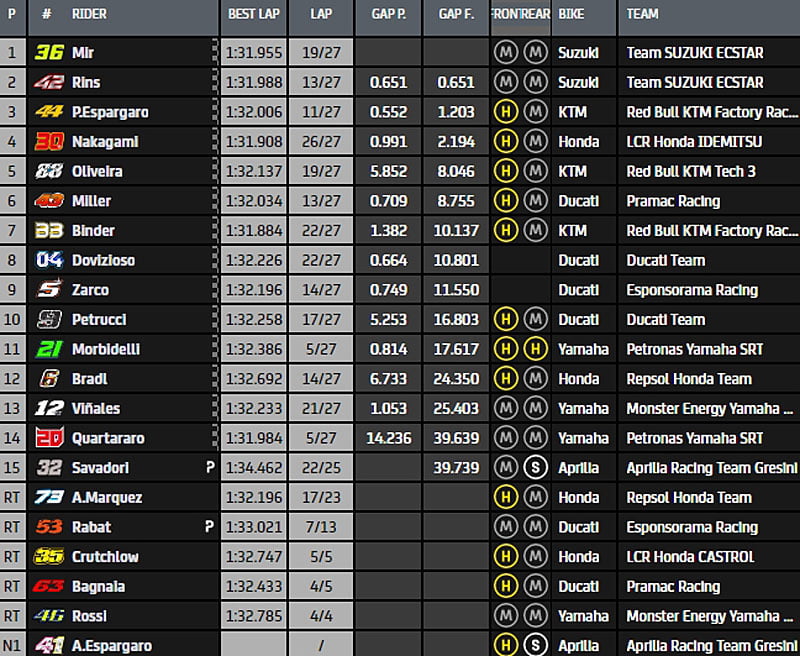Select Rossi's yellow 46 number icon
Viewport: 800px width, 656px height.
(48, 616)
